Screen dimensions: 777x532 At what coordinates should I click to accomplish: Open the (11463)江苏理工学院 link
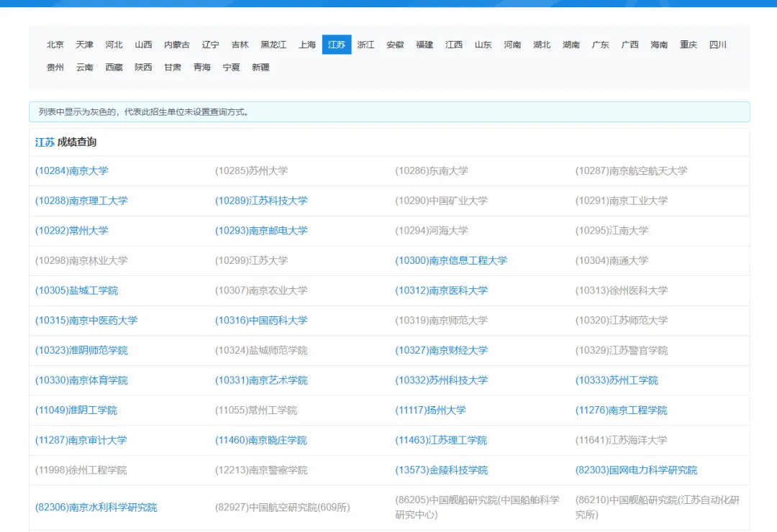click(440, 441)
